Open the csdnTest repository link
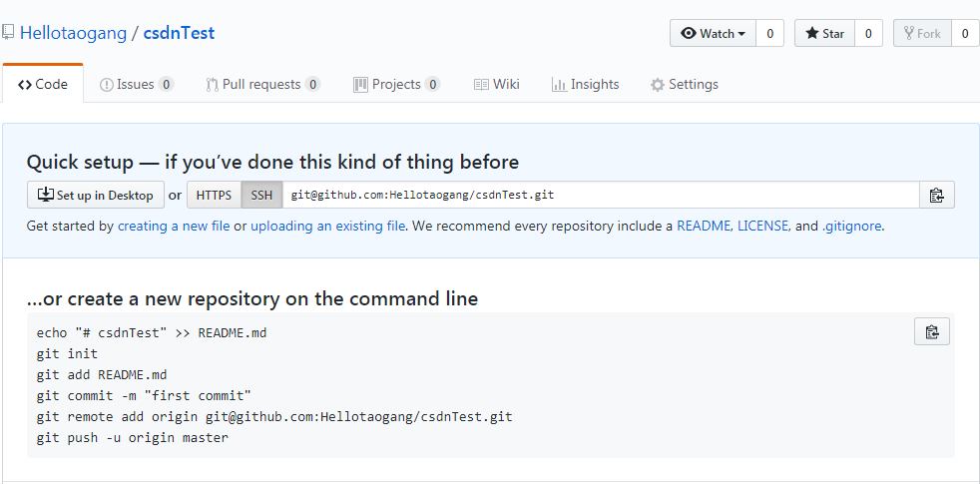 pos(179,33)
